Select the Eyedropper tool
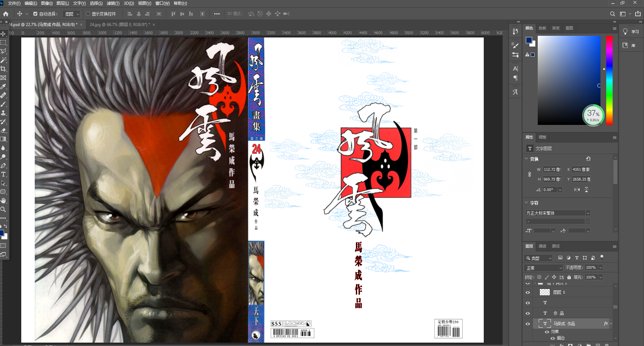This screenshot has width=644, height=346. click(x=3, y=86)
